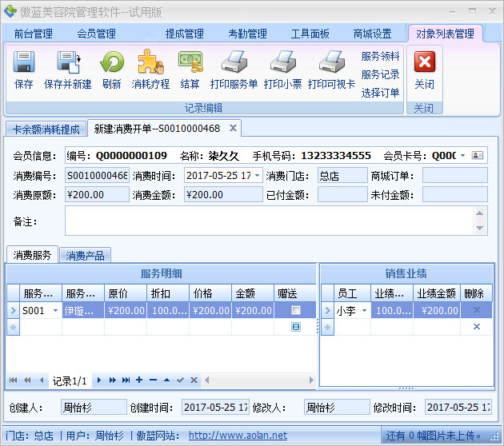Click the 服务记录 button
Image resolution: width=504 pixels, height=446 pixels.
(380, 74)
